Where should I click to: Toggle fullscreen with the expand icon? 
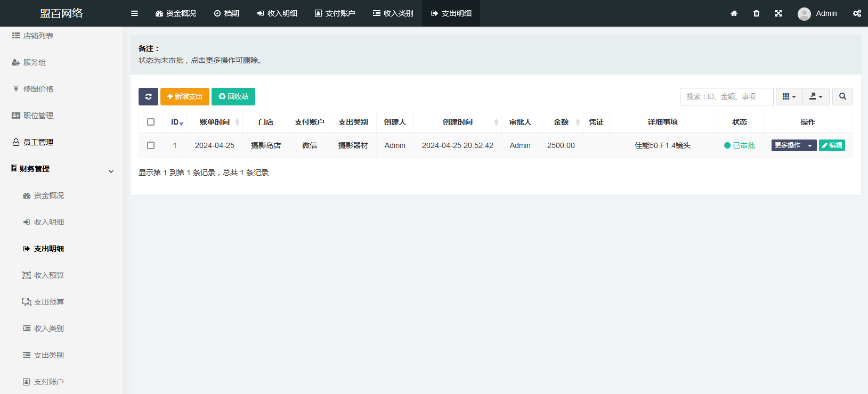[x=778, y=13]
